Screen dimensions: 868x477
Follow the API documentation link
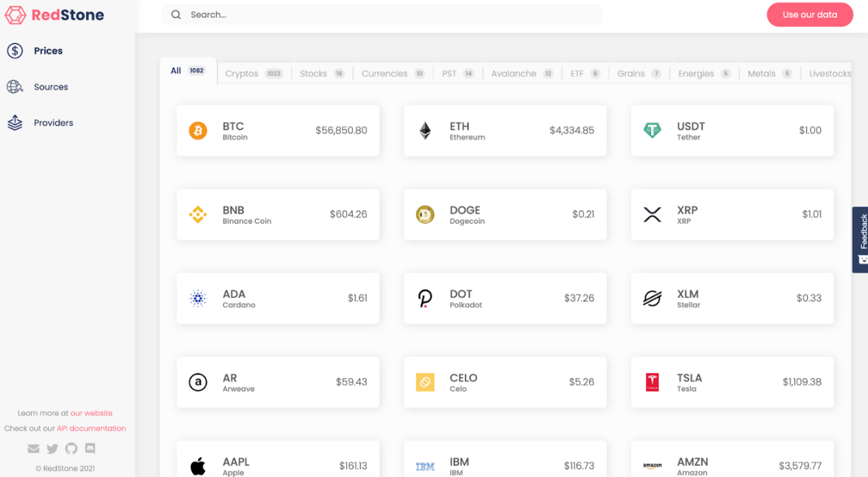coord(92,428)
